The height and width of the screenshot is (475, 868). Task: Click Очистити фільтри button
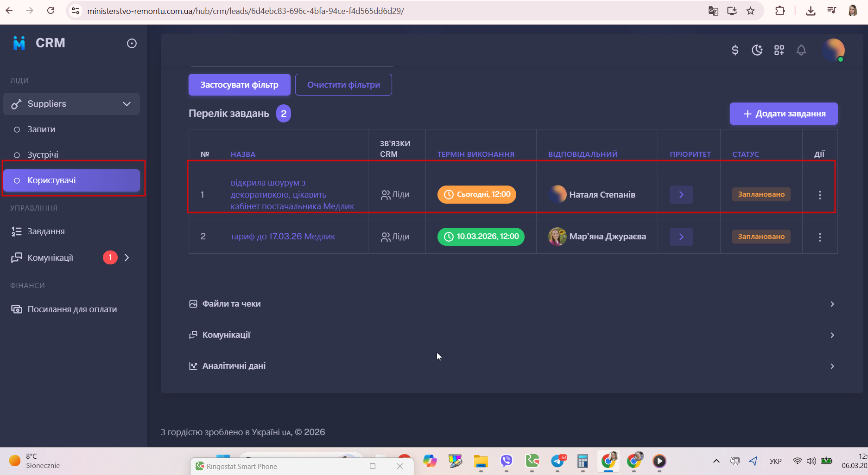tap(343, 85)
